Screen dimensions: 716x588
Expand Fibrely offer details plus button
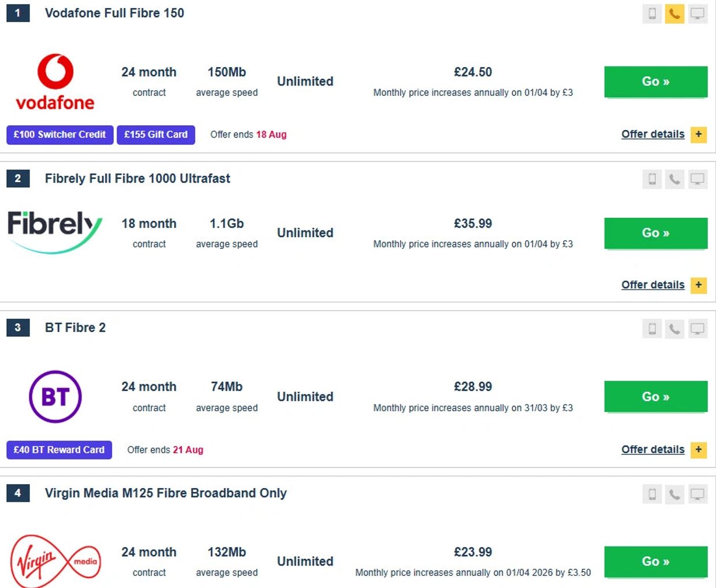[x=699, y=285]
